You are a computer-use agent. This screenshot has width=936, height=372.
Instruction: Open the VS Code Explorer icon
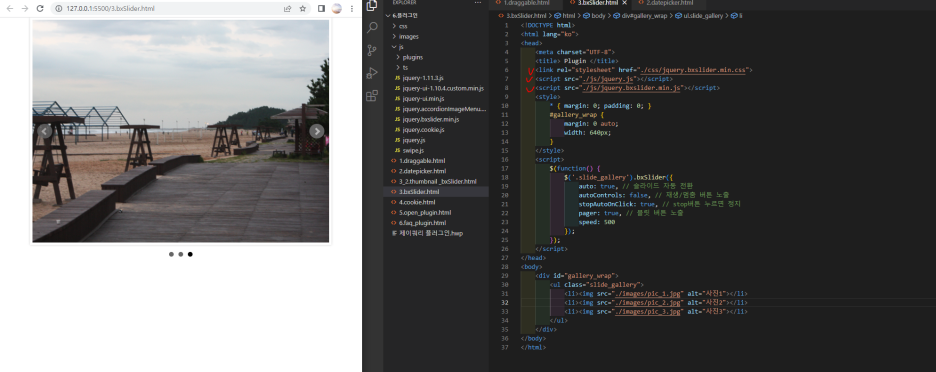372,5
